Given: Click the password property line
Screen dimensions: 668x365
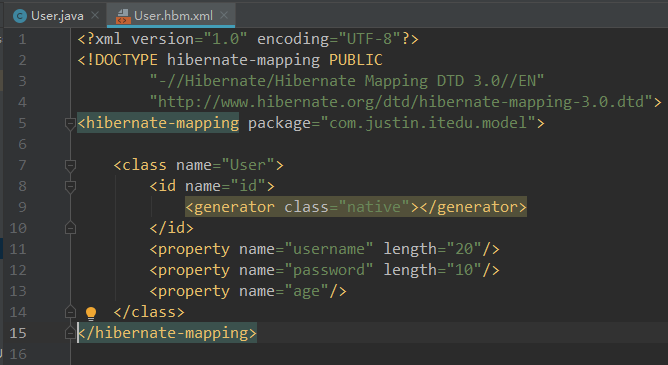Looking at the screenshot, I should click(x=324, y=270).
